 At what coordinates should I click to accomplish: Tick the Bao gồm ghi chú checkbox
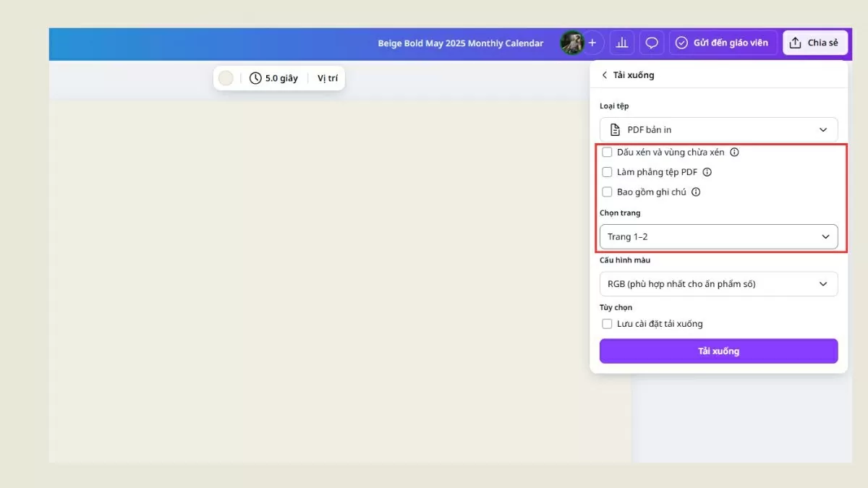point(608,192)
